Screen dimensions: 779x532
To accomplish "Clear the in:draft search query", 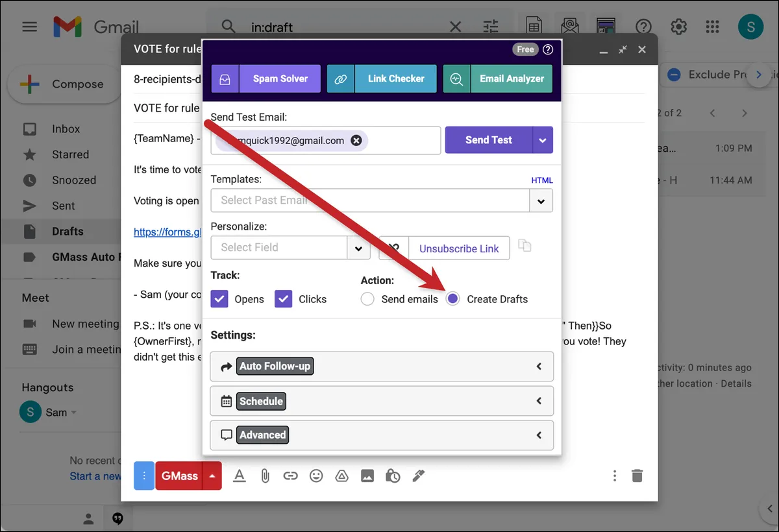I will click(x=456, y=27).
